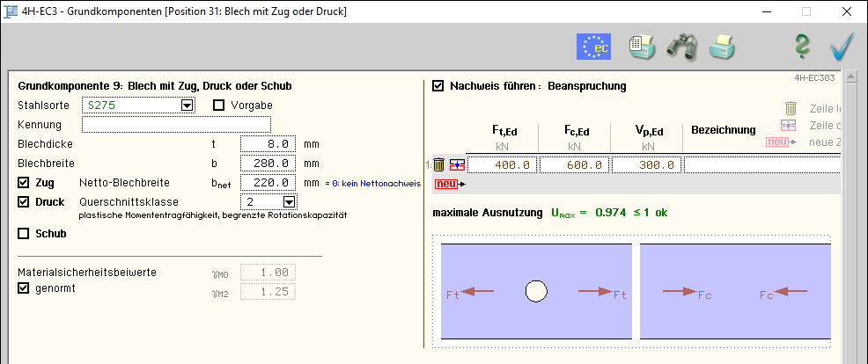
Task: Expand the Querschnittsklasse dropdown
Action: (x=288, y=202)
